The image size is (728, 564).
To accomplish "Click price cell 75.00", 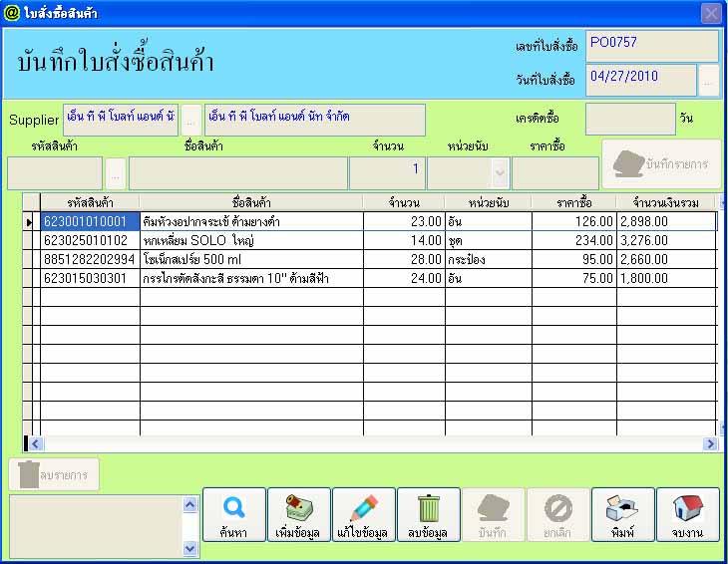I will pyautogui.click(x=574, y=279).
